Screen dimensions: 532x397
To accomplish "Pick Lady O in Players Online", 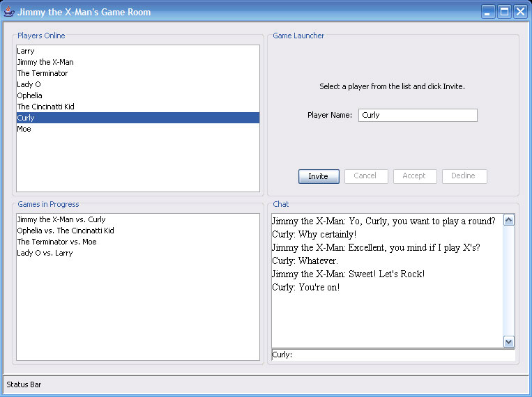I will pos(29,84).
